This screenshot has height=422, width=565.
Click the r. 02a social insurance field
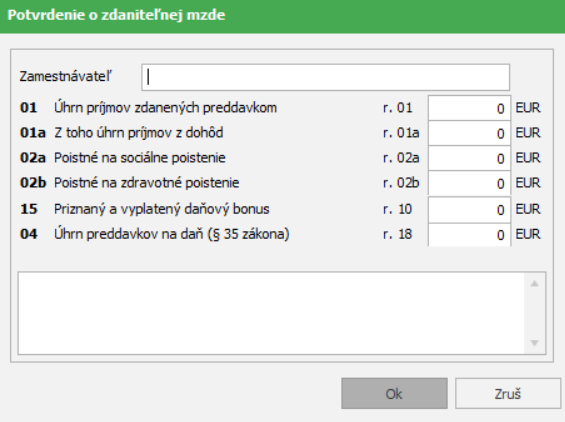point(469,158)
